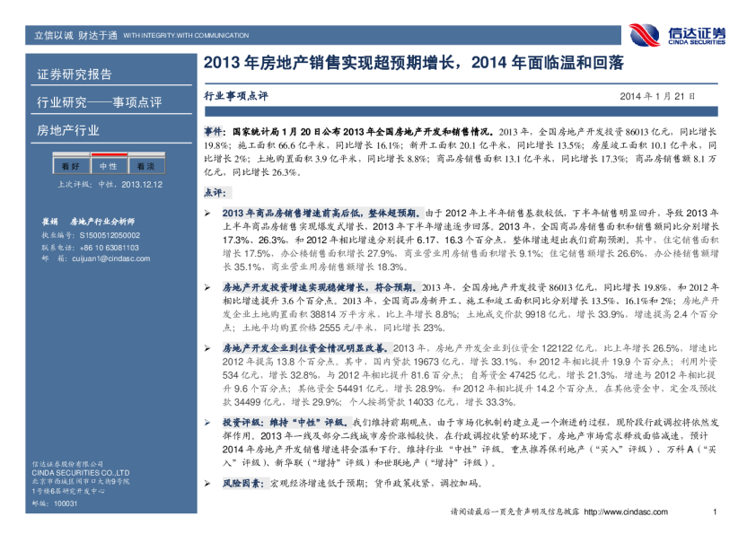Click the red bar above 中性 rating
The height and width of the screenshot is (534, 756).
coord(108,156)
